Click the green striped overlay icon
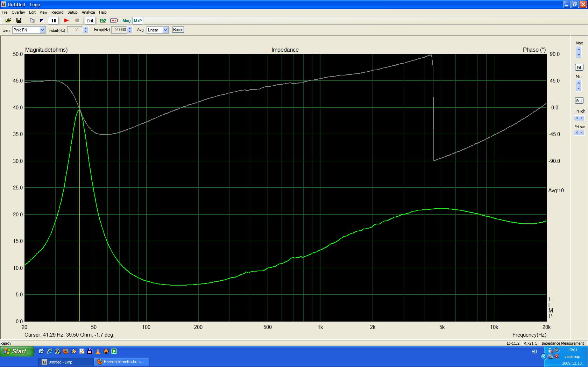The height and width of the screenshot is (367, 588). click(103, 21)
